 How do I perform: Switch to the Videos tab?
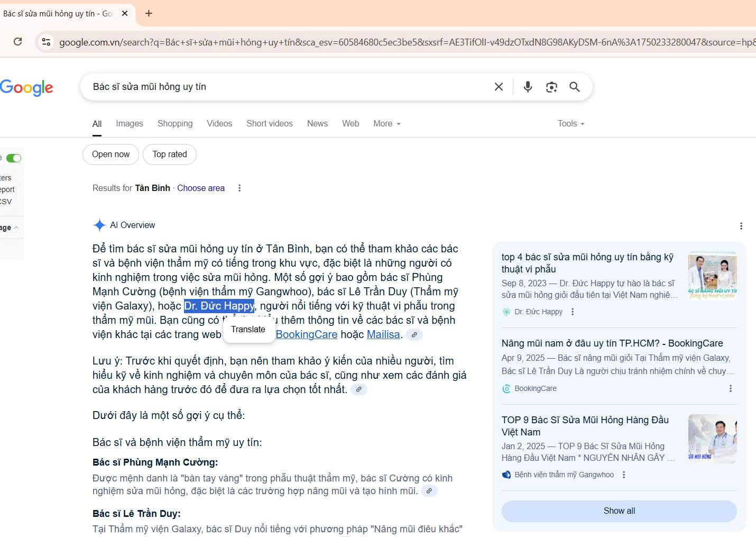[x=219, y=124]
